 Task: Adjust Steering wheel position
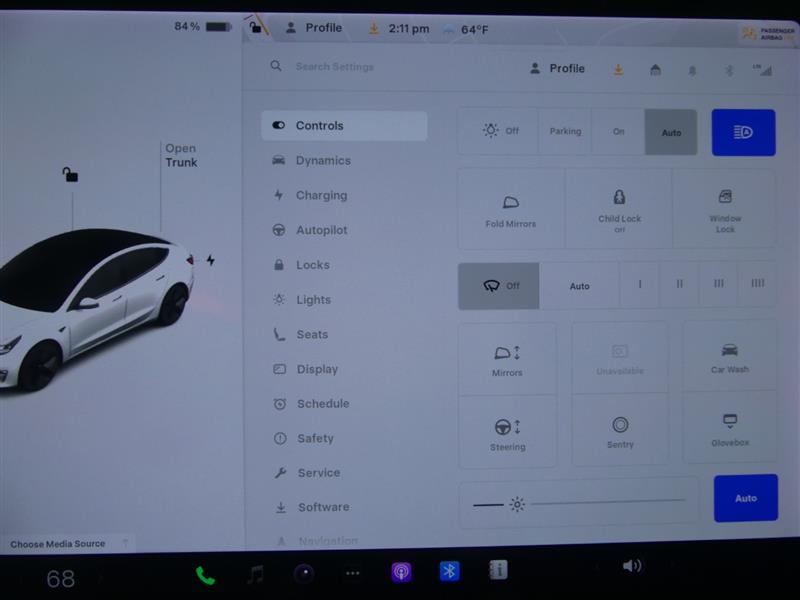click(507, 433)
